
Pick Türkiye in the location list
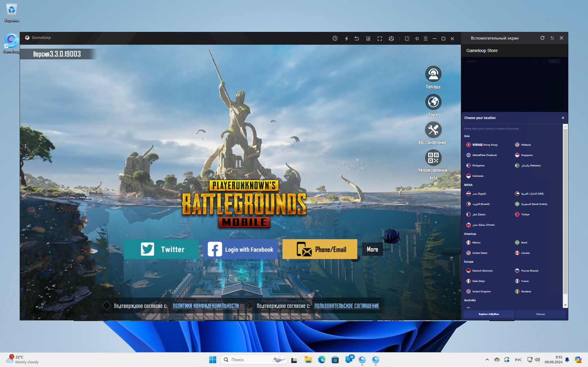tap(522, 215)
